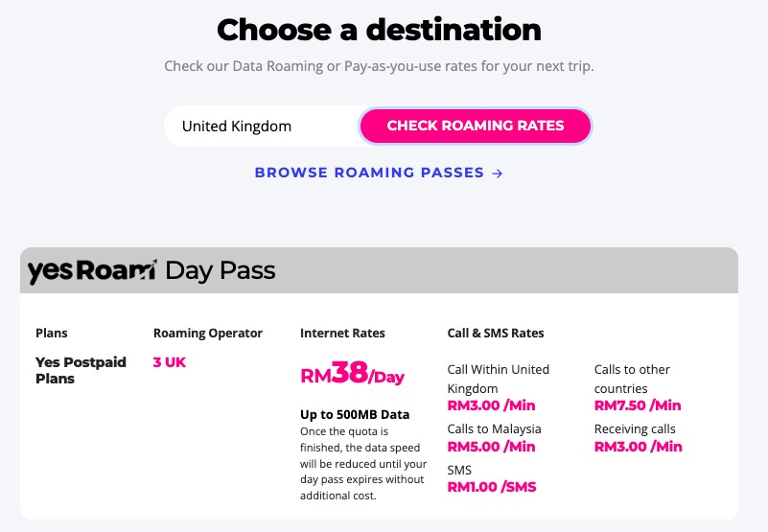Click the Up to 500MB Data text
Image resolution: width=768 pixels, height=532 pixels.
[x=355, y=415]
